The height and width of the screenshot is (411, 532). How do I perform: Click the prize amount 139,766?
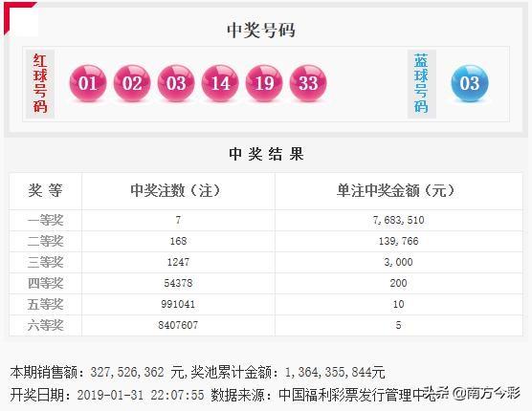(x=398, y=241)
